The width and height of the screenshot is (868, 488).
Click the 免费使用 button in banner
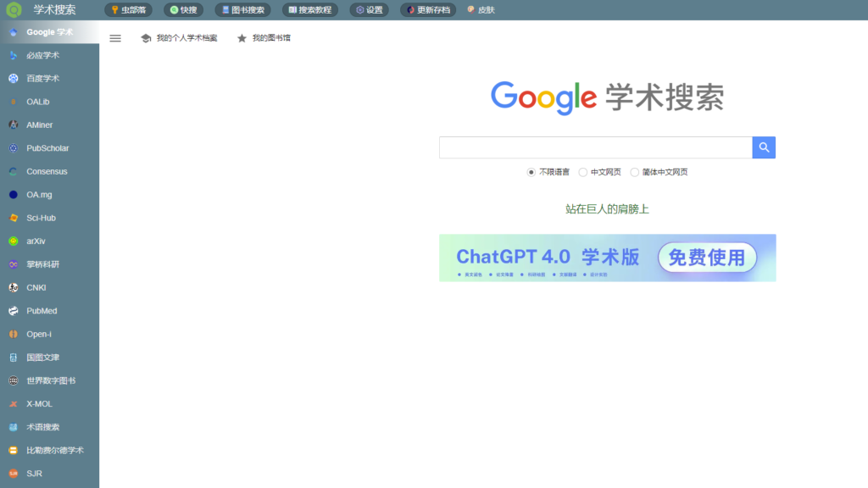click(707, 258)
